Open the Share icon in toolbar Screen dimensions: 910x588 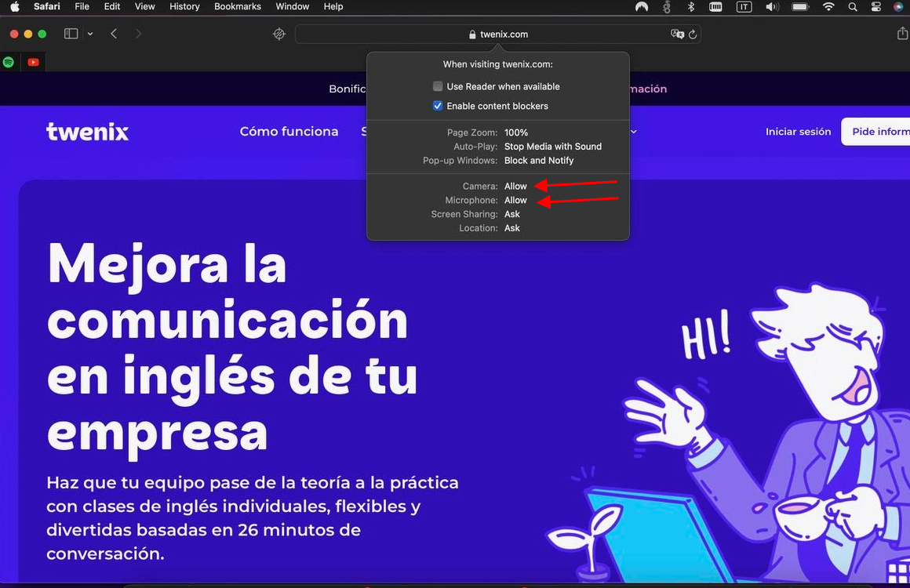902,34
